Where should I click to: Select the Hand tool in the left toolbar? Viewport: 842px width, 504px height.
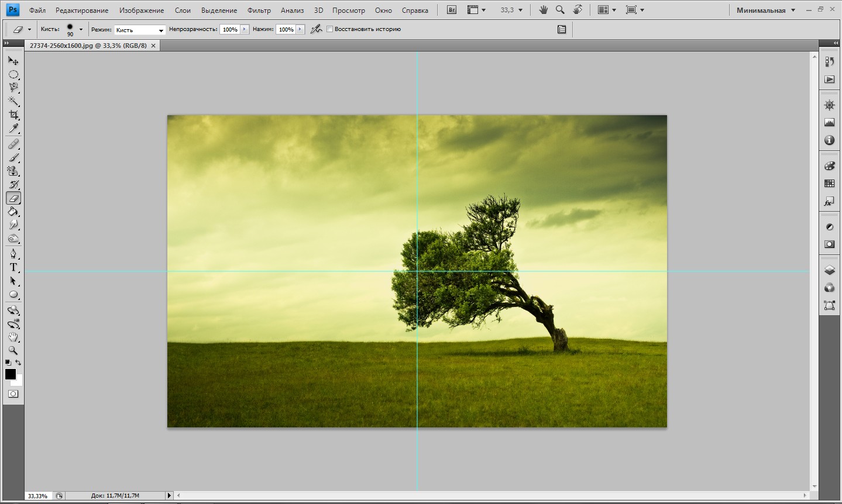pyautogui.click(x=13, y=337)
